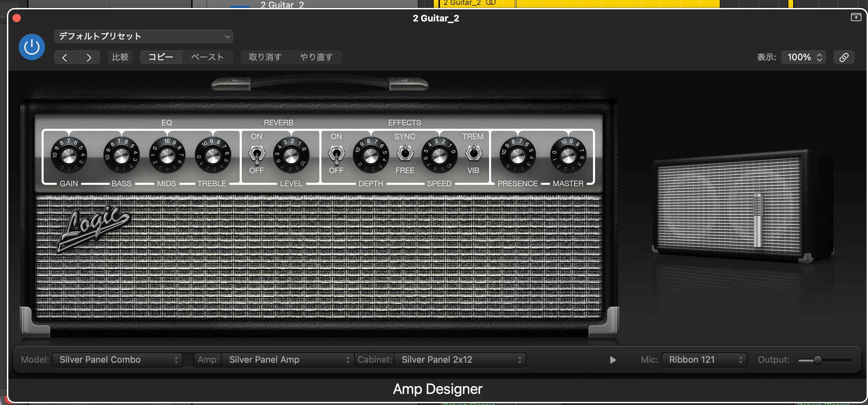This screenshot has width=868, height=405.
Task: Click the microphone on the cabinet
Action: point(758,220)
